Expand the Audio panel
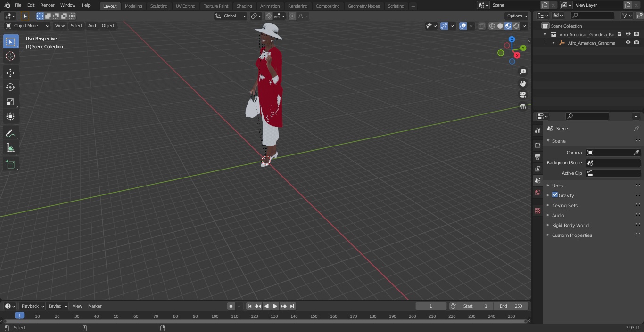This screenshot has height=332, width=644. 558,215
